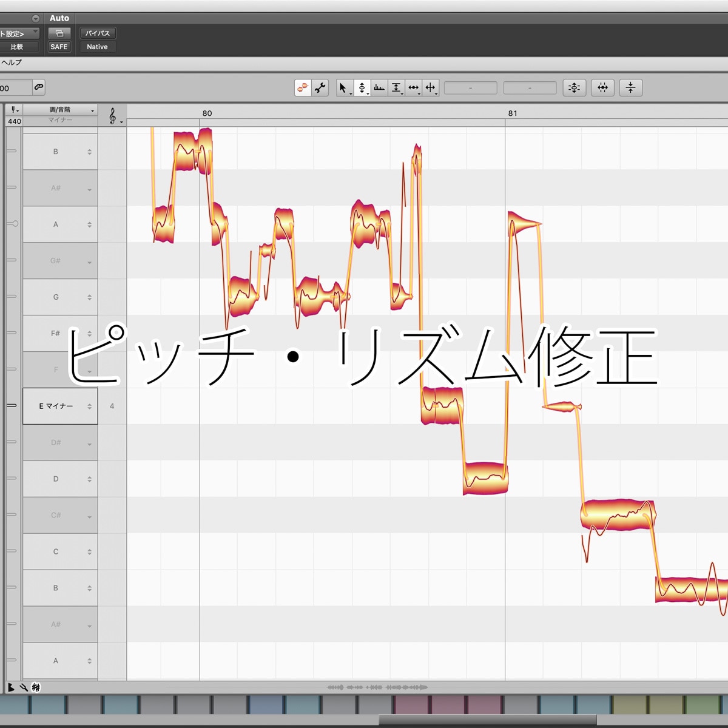Viewport: 728px width, 728px height.
Task: Click the C note row stepper arrows
Action: 90,552
